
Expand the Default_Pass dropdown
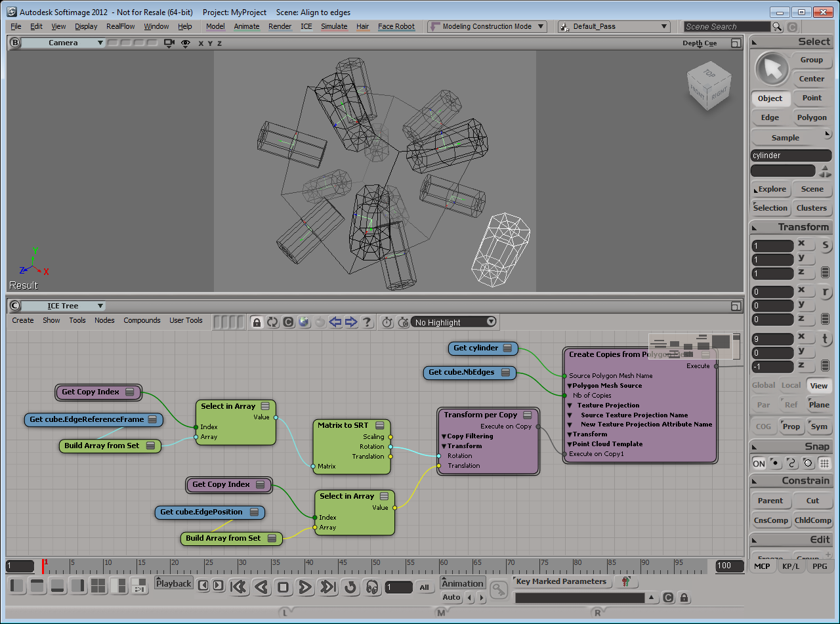pos(614,27)
